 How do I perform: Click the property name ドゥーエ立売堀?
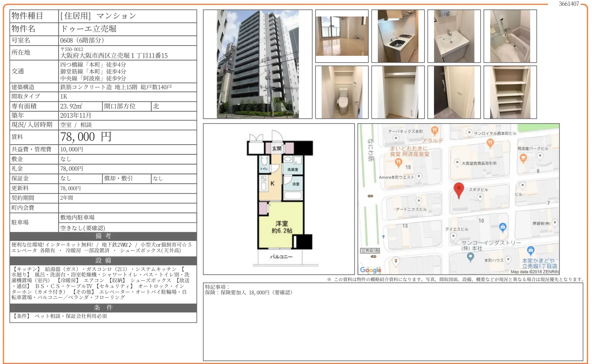[x=89, y=29]
